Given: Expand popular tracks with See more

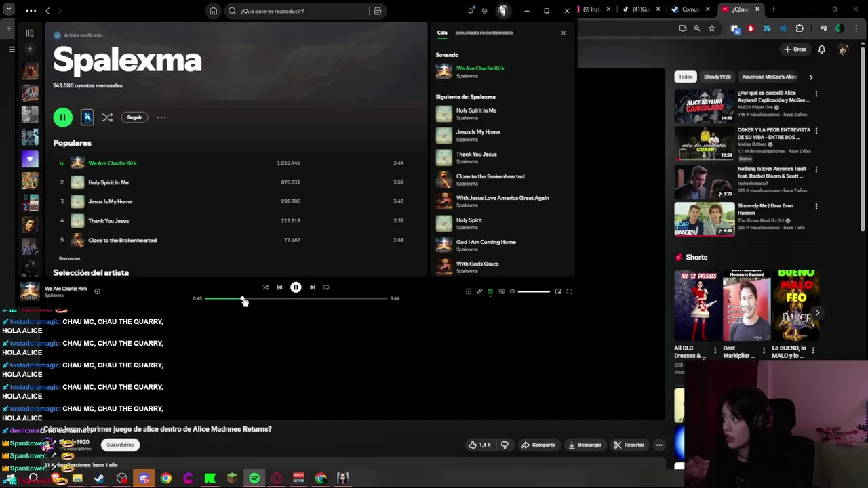Looking at the screenshot, I should tap(69, 258).
